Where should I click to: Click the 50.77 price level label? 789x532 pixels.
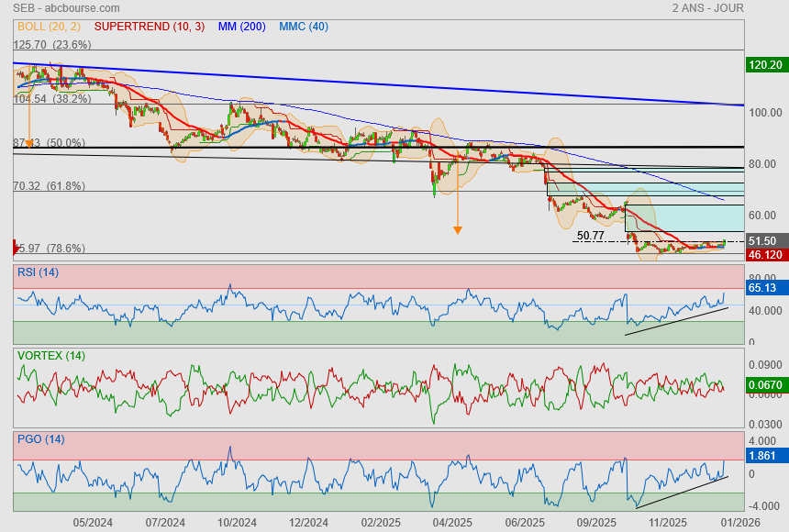(590, 236)
